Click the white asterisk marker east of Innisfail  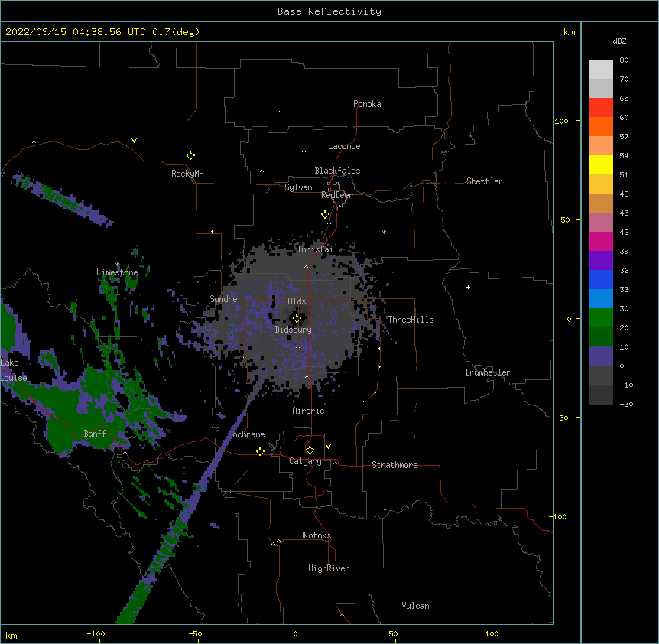tap(384, 232)
